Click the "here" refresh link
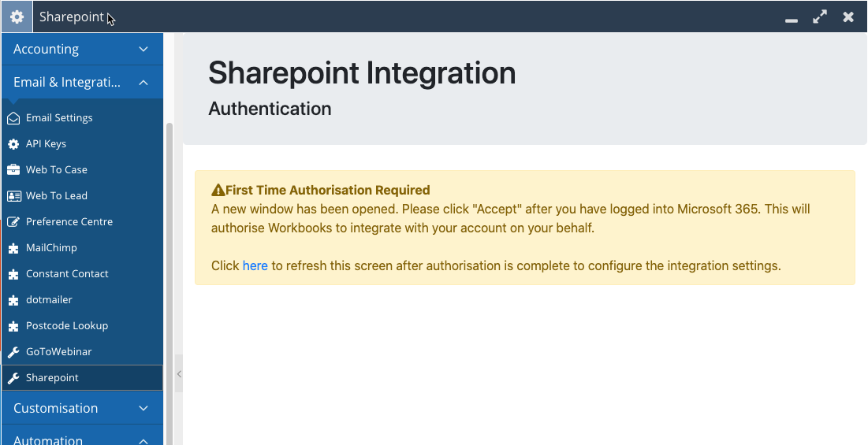This screenshot has width=868, height=445. [255, 266]
